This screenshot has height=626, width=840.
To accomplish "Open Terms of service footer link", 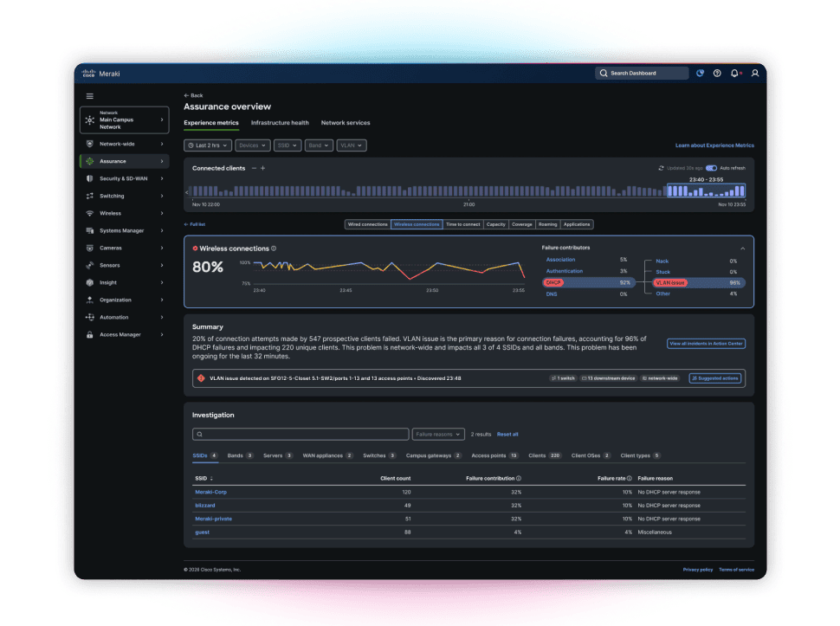I will 737,570.
